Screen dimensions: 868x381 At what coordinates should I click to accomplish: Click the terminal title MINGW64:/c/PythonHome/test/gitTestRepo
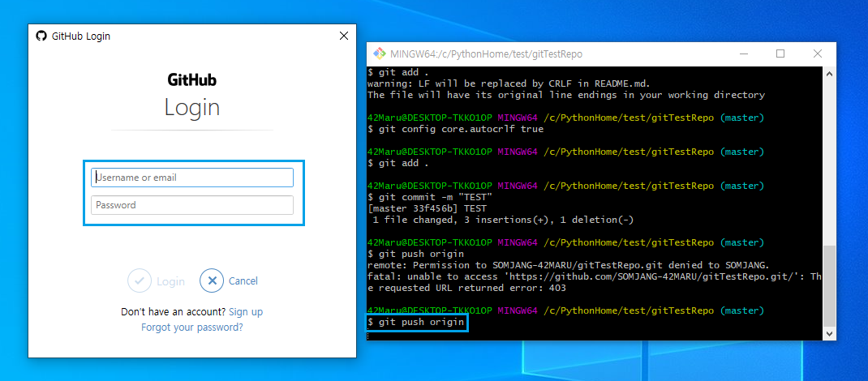pos(486,54)
